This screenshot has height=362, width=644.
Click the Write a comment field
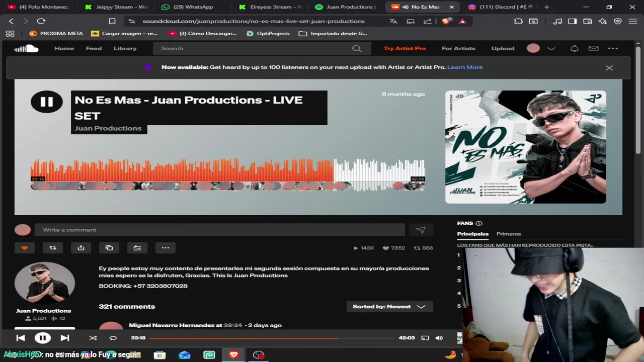point(220,230)
